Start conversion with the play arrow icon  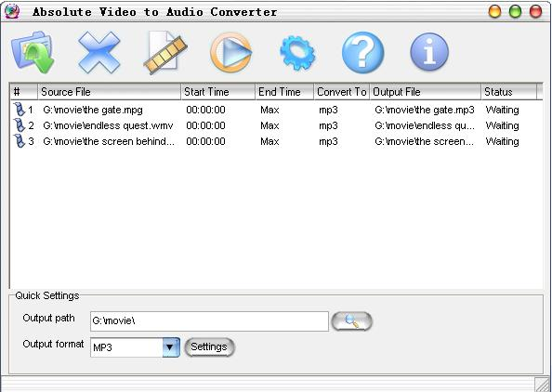click(x=231, y=52)
